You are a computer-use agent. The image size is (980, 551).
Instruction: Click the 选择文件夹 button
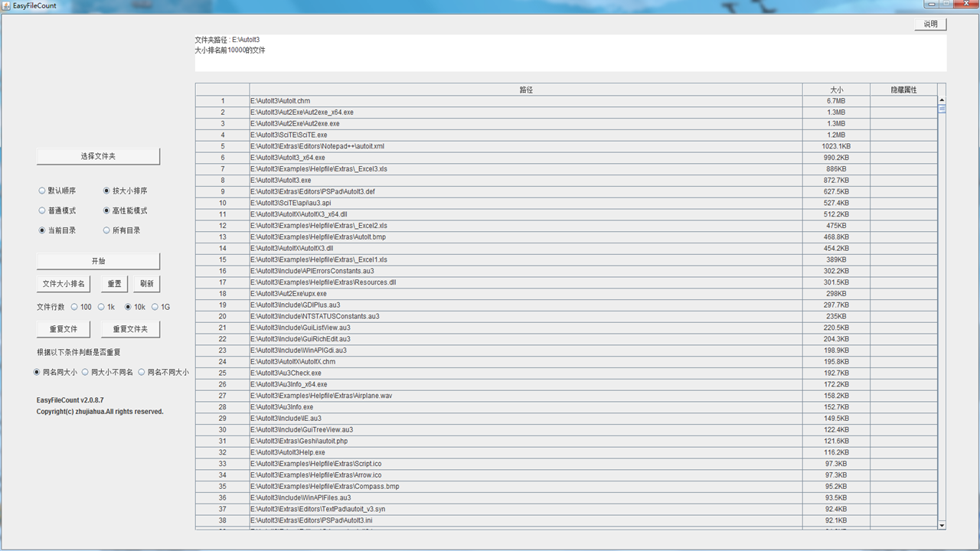point(98,156)
